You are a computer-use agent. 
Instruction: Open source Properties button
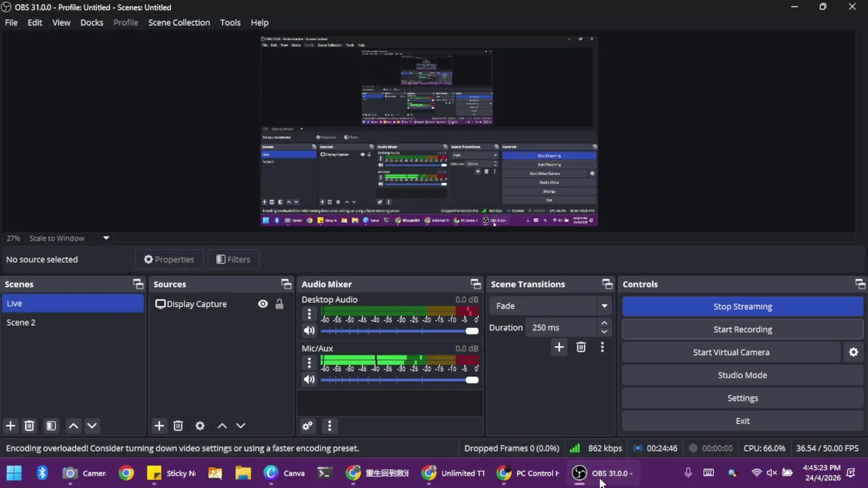[x=169, y=260]
